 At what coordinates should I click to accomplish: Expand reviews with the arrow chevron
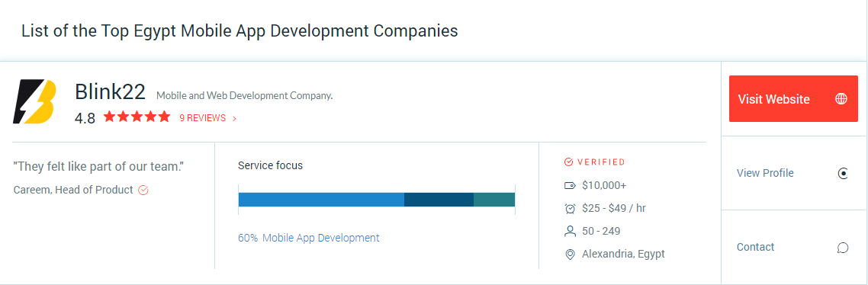pyautogui.click(x=235, y=118)
